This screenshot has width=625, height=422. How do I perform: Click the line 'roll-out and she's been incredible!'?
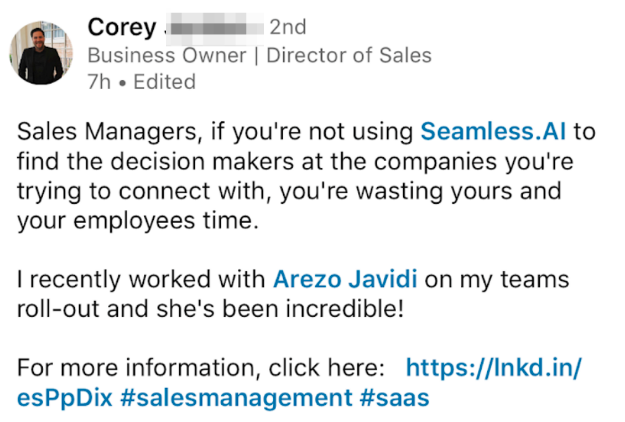point(211,310)
